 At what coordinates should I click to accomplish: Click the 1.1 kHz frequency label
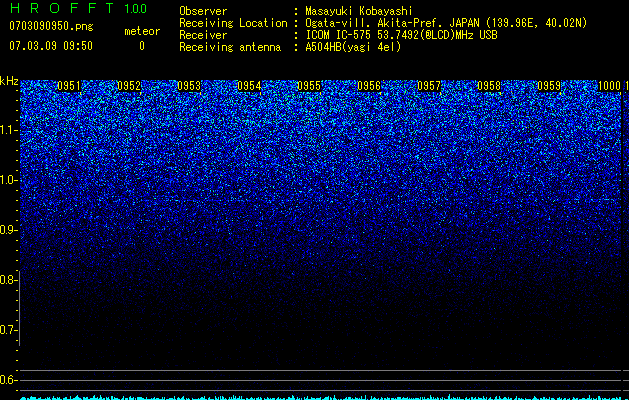(9, 130)
